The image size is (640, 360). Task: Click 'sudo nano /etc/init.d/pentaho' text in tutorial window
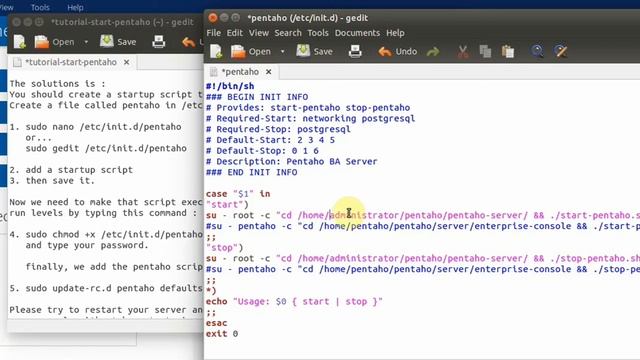[103, 127]
